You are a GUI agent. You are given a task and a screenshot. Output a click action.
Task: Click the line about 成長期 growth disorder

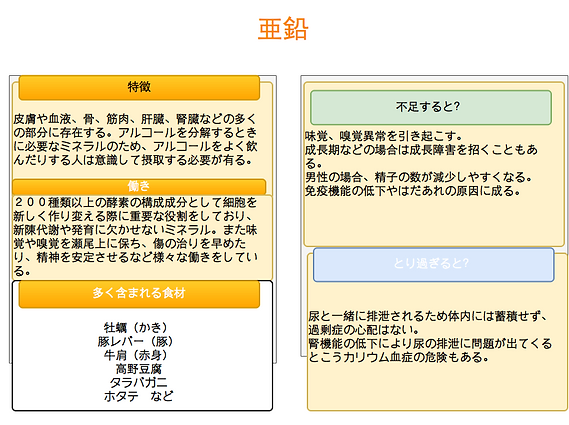point(421,156)
